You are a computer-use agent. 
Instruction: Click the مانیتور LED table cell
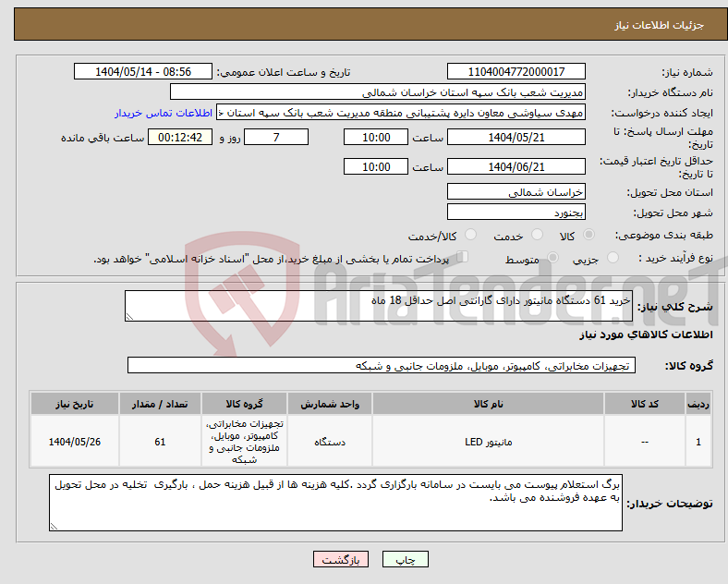488,442
